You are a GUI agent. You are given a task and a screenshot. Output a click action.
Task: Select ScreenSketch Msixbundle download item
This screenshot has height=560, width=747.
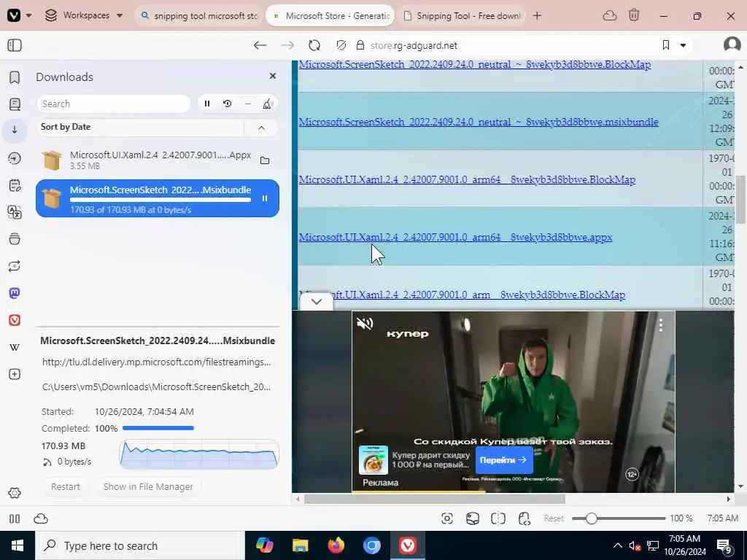158,198
